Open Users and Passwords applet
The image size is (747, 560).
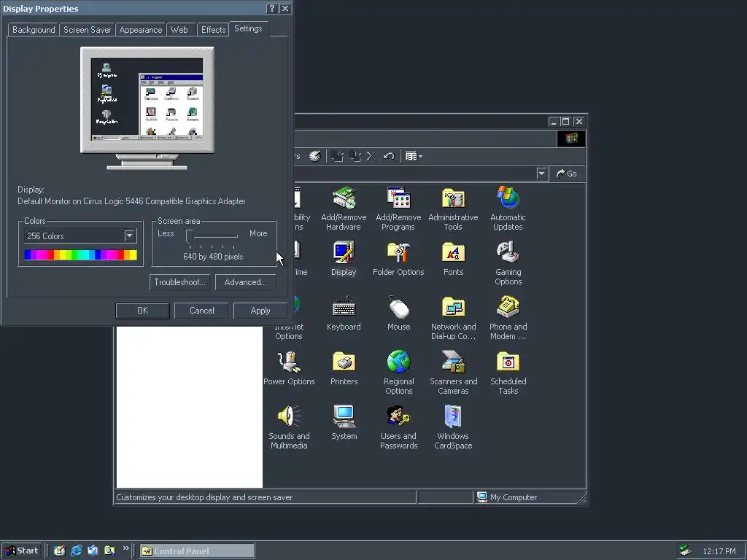pos(398,427)
